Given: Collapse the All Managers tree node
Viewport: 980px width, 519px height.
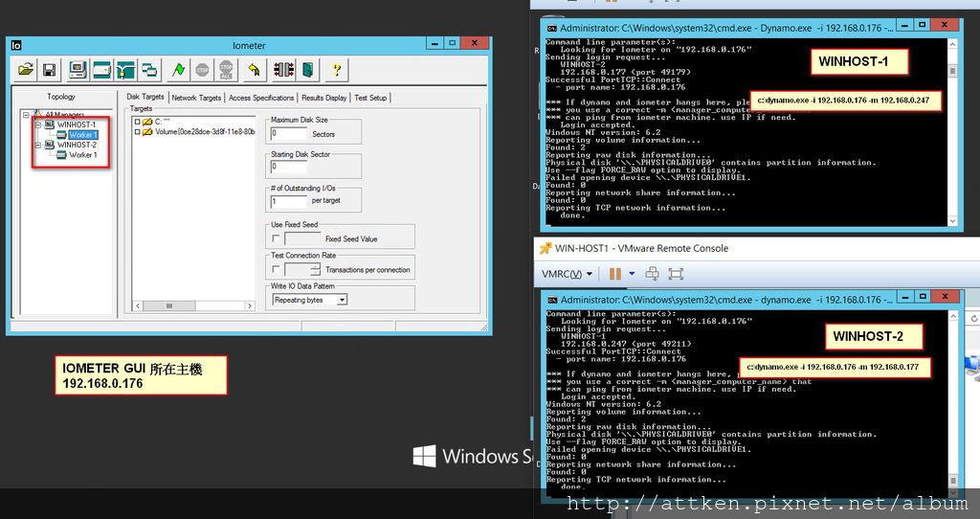Looking at the screenshot, I should tap(26, 115).
